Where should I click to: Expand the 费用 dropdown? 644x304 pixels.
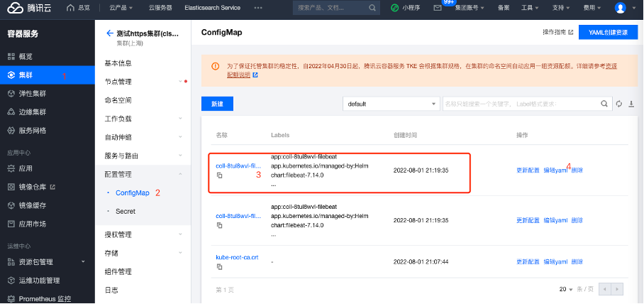click(592, 8)
